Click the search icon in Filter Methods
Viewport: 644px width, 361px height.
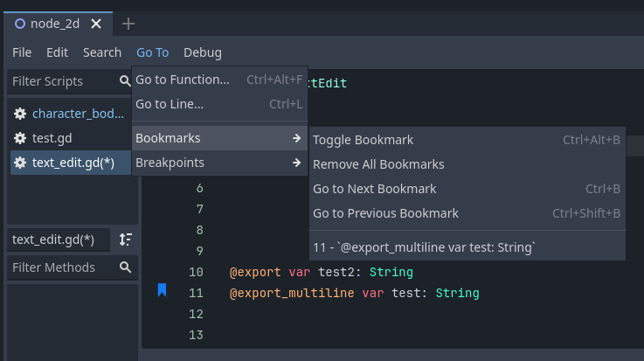125,267
